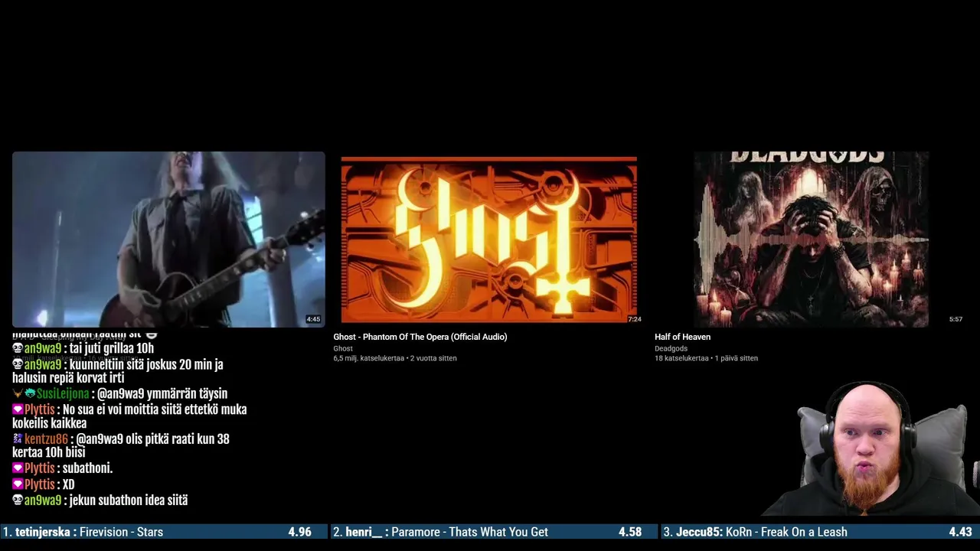Click ranking entry '3. Jeccu85: KoRn - Freak On a Leash'
The width and height of the screenshot is (980, 551).
coord(755,532)
